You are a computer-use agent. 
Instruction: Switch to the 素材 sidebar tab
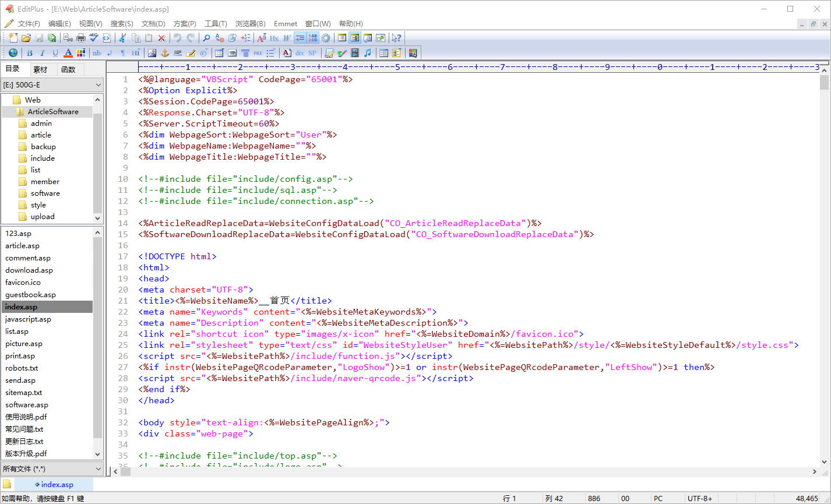click(x=40, y=69)
